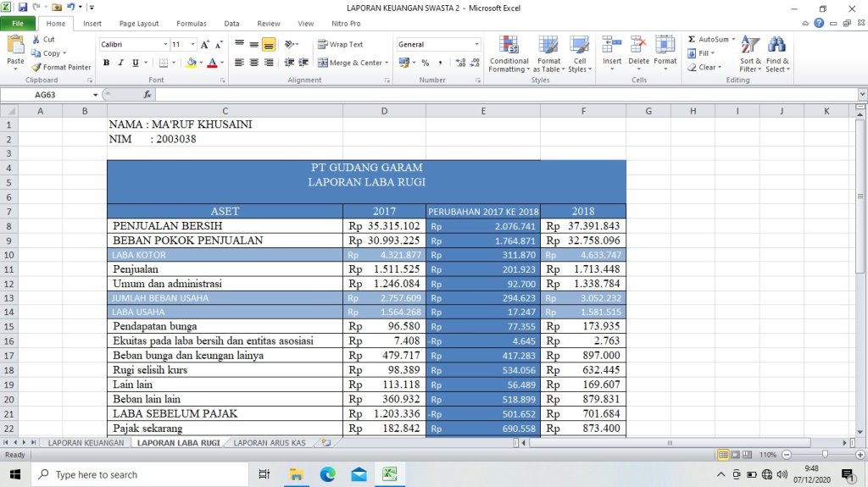Click the Insert function fx icon
The image size is (868, 487).
tap(147, 95)
